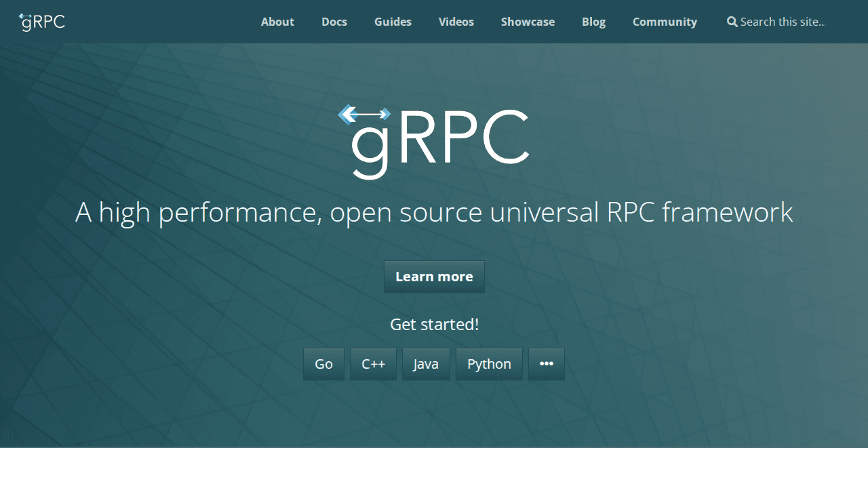Open the C++ quick start

click(373, 364)
